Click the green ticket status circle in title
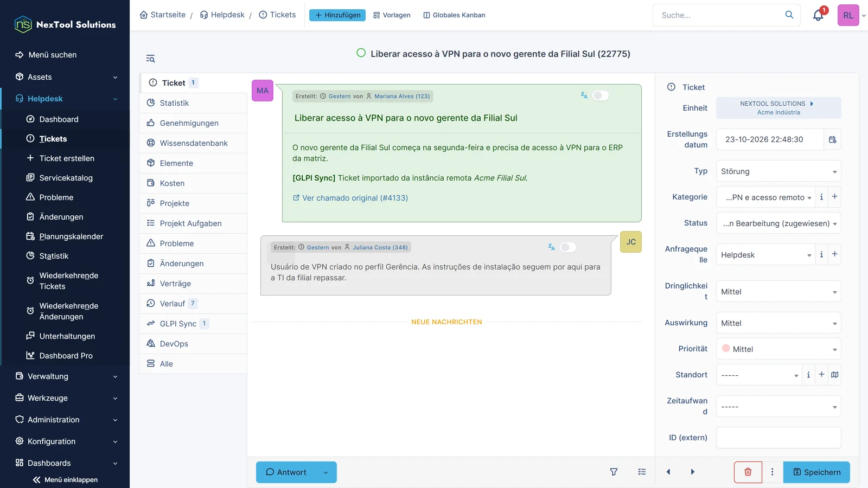868x488 pixels. click(x=361, y=53)
